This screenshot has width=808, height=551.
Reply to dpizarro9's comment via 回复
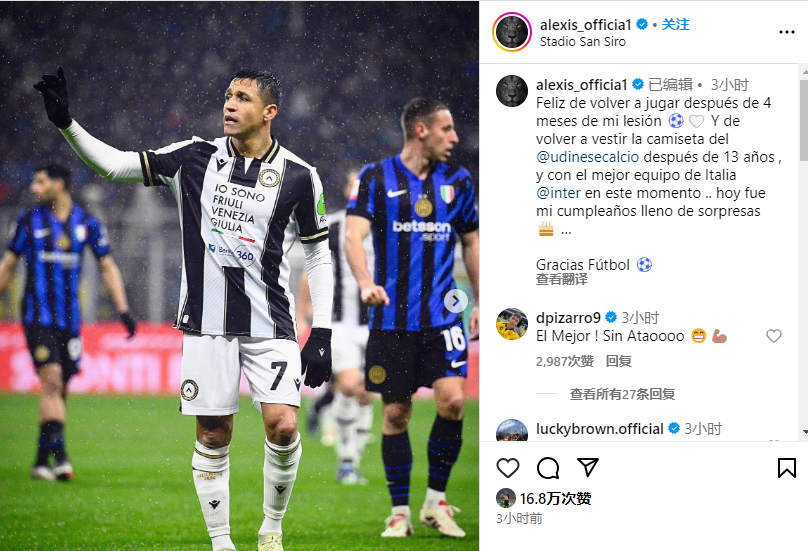coord(618,361)
